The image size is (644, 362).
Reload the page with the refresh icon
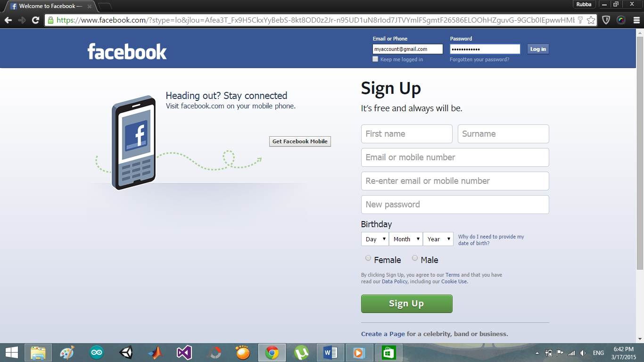(x=35, y=20)
